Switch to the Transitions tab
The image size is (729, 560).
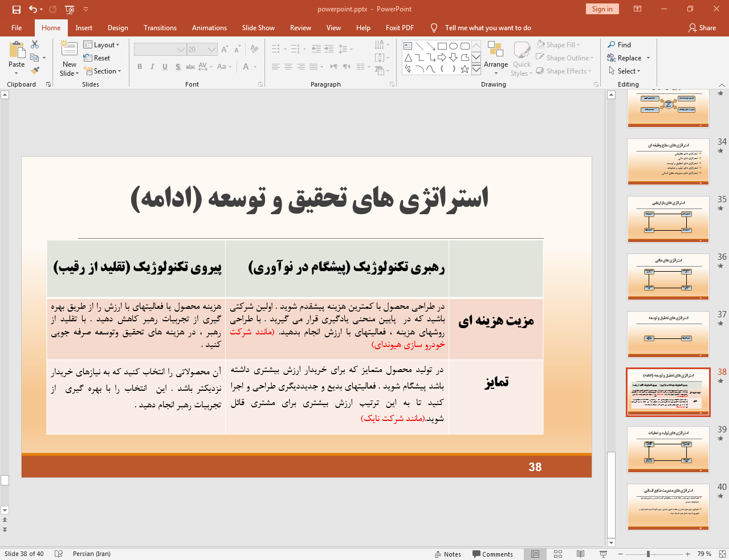(x=160, y=27)
